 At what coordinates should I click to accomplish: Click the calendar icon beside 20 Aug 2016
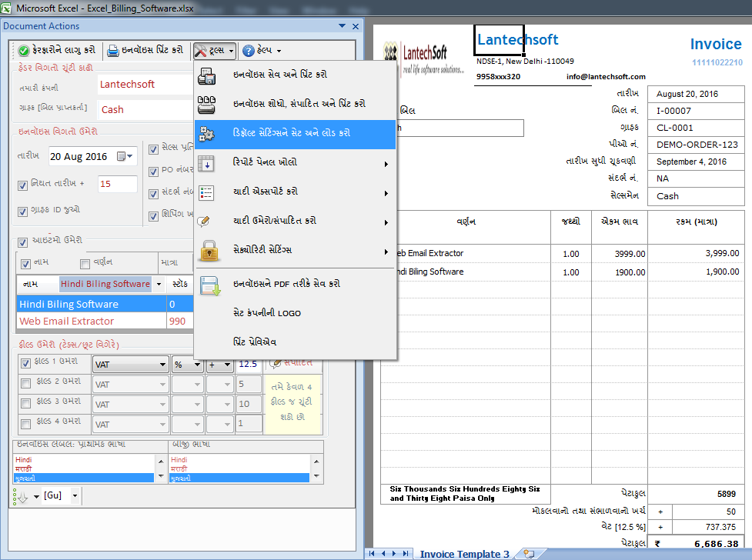click(122, 156)
